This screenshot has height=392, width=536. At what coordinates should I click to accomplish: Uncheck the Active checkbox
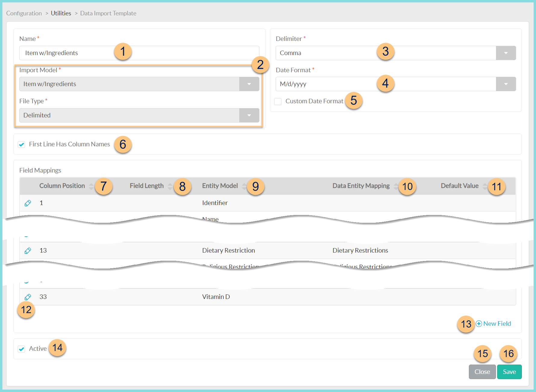coord(21,349)
